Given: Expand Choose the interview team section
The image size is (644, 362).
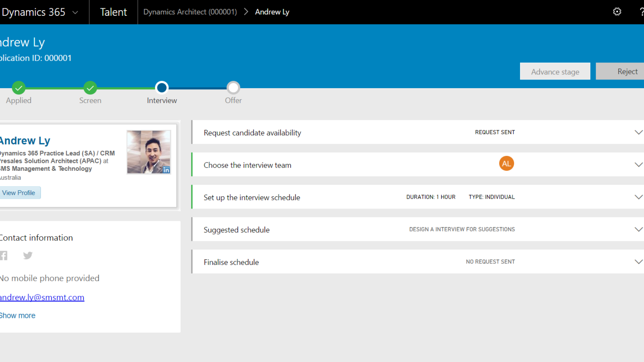Looking at the screenshot, I should tap(638, 164).
